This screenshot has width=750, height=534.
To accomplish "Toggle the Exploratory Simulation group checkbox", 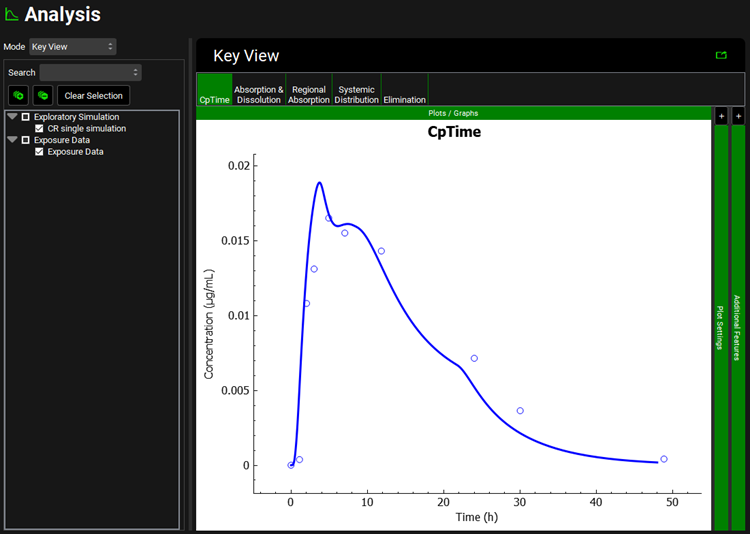I will click(26, 117).
